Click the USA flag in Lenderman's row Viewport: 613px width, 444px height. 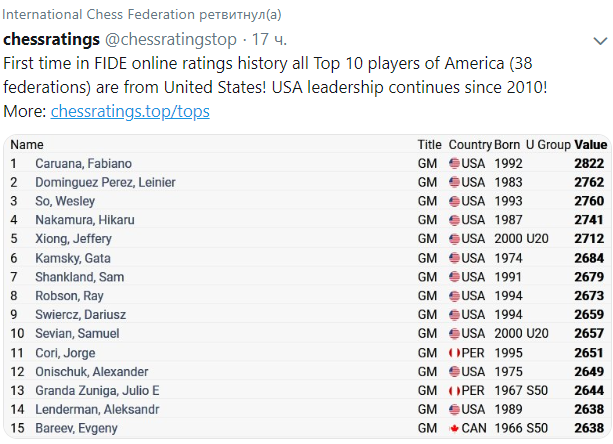pos(454,410)
